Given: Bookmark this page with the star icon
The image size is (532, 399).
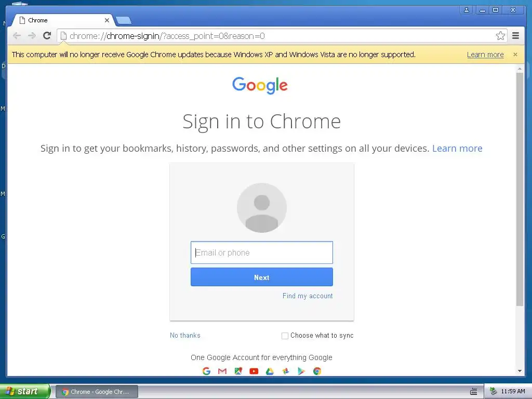Looking at the screenshot, I should [x=500, y=36].
